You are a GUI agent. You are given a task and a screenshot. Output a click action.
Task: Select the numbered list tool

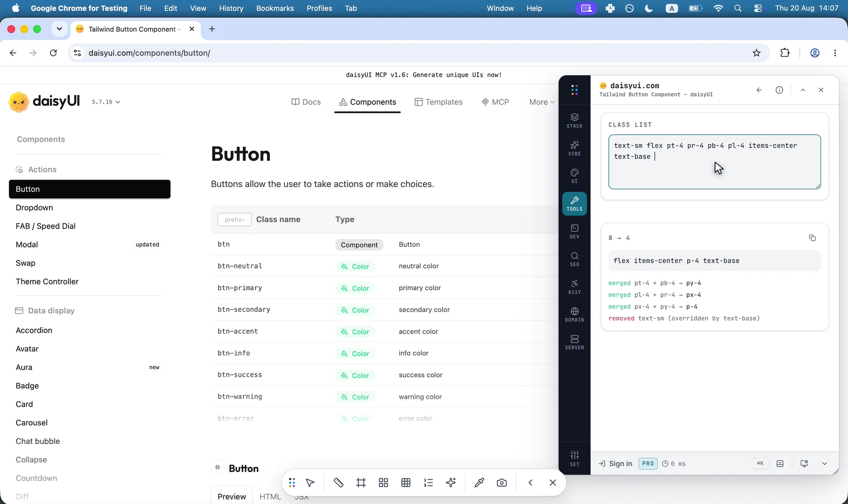click(x=428, y=483)
